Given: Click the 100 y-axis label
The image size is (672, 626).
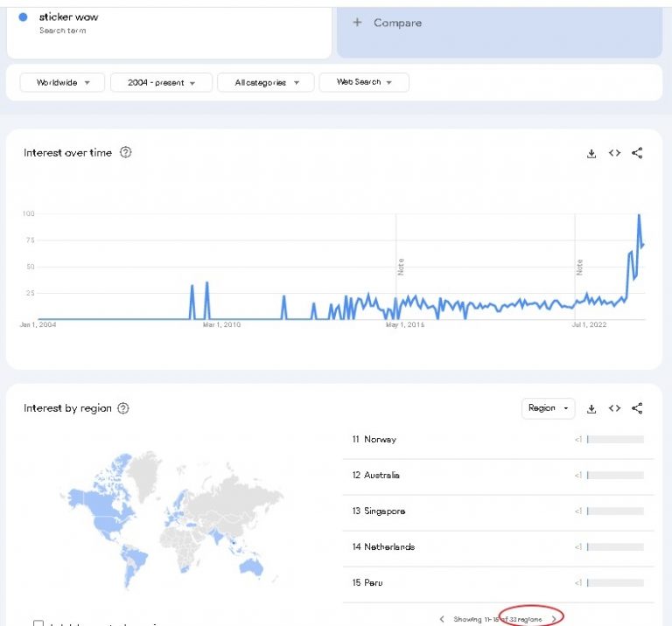Looking at the screenshot, I should click(28, 213).
